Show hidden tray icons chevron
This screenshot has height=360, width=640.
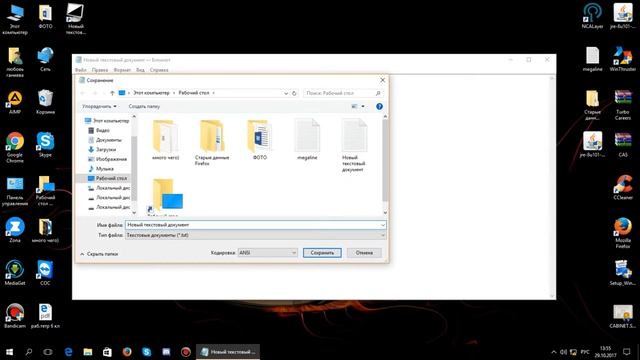[553, 352]
